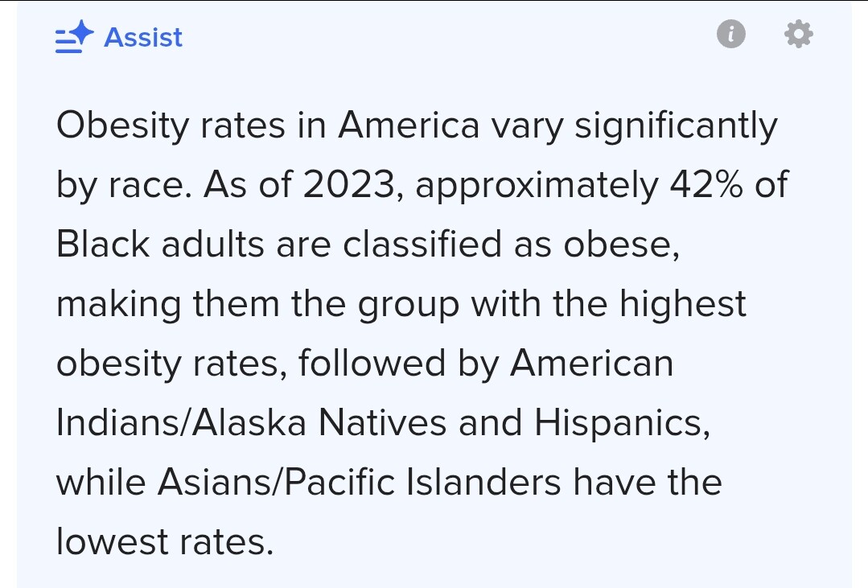Image resolution: width=868 pixels, height=588 pixels.
Task: Click the word 'America' in first line
Action: (x=409, y=125)
